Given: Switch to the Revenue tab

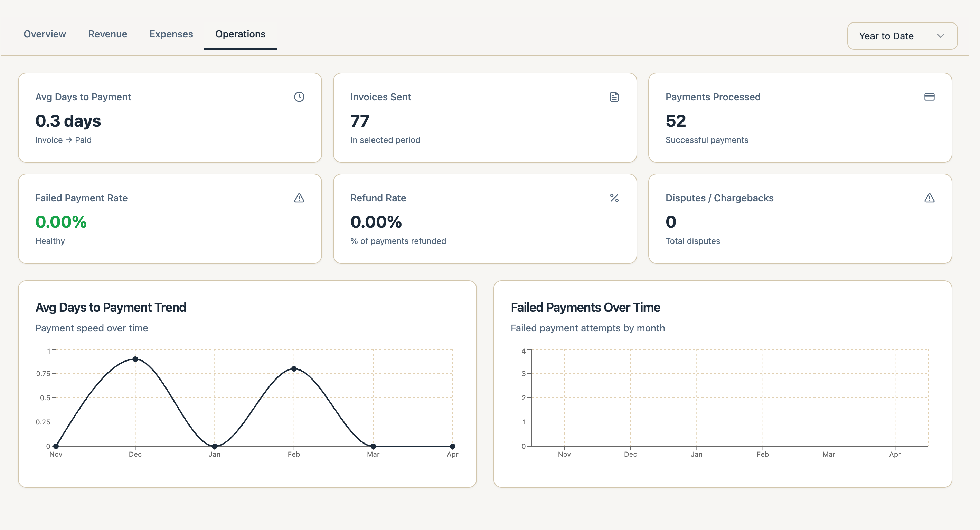Looking at the screenshot, I should coord(108,34).
